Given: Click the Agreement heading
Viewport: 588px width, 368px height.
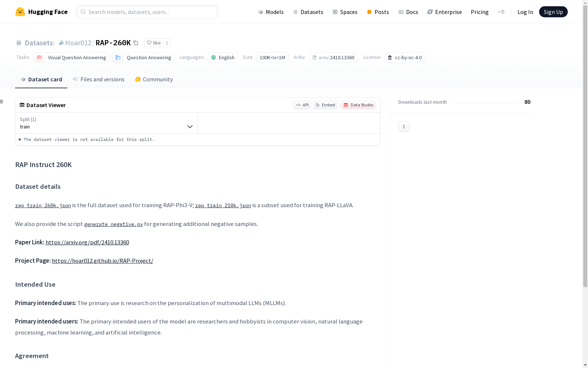Looking at the screenshot, I should click(x=32, y=356).
